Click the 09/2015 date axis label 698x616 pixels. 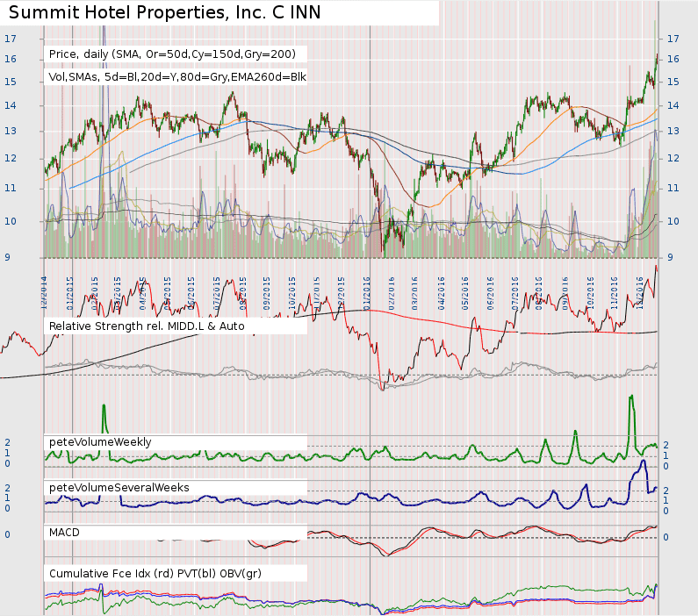(267, 293)
